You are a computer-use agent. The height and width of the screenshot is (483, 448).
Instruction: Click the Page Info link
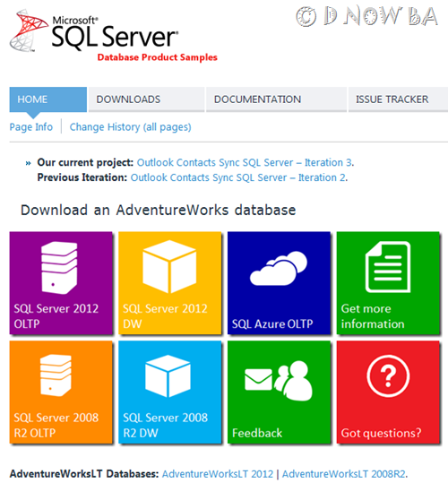click(x=31, y=127)
